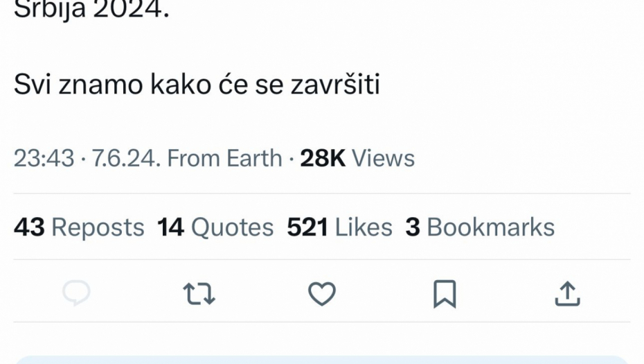Screen dimensions: 644x364
Task: Click the 23:43 timestamp
Action: click(x=44, y=158)
